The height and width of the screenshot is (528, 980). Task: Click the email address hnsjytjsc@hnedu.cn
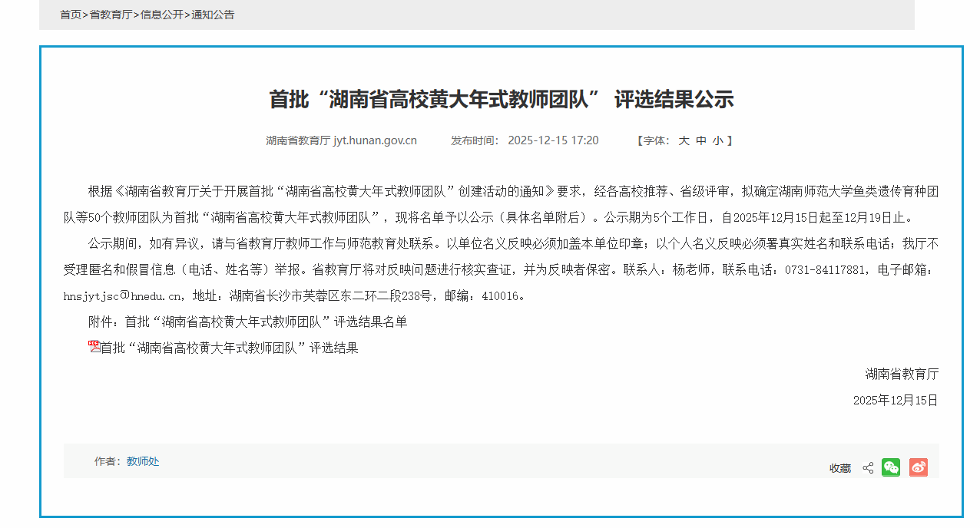(x=123, y=295)
